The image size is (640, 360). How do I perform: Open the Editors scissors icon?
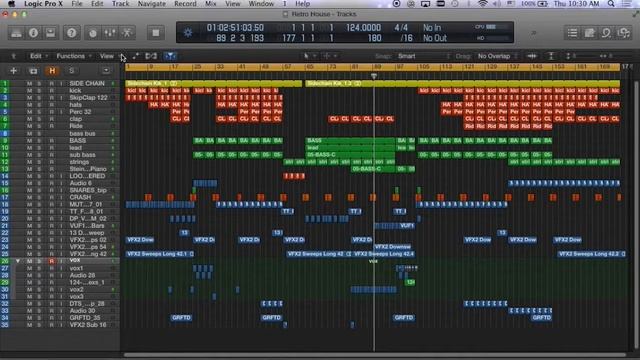tap(127, 33)
